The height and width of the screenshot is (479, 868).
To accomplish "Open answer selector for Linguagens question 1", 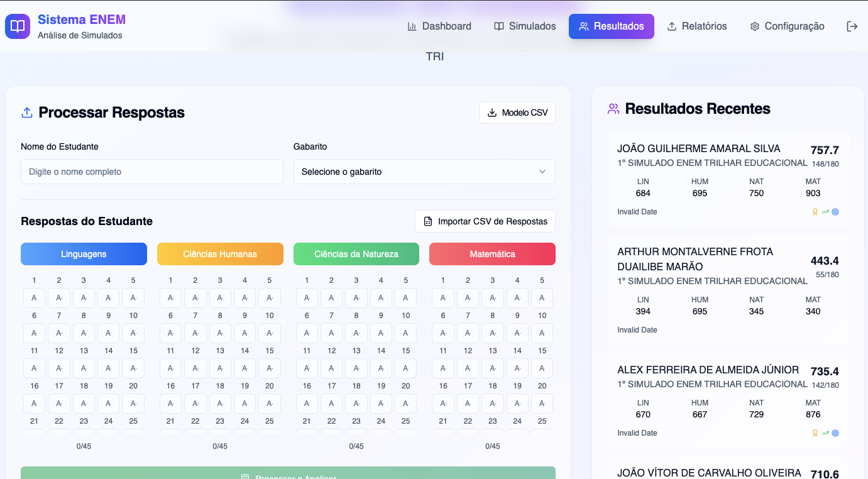I will (x=34, y=298).
